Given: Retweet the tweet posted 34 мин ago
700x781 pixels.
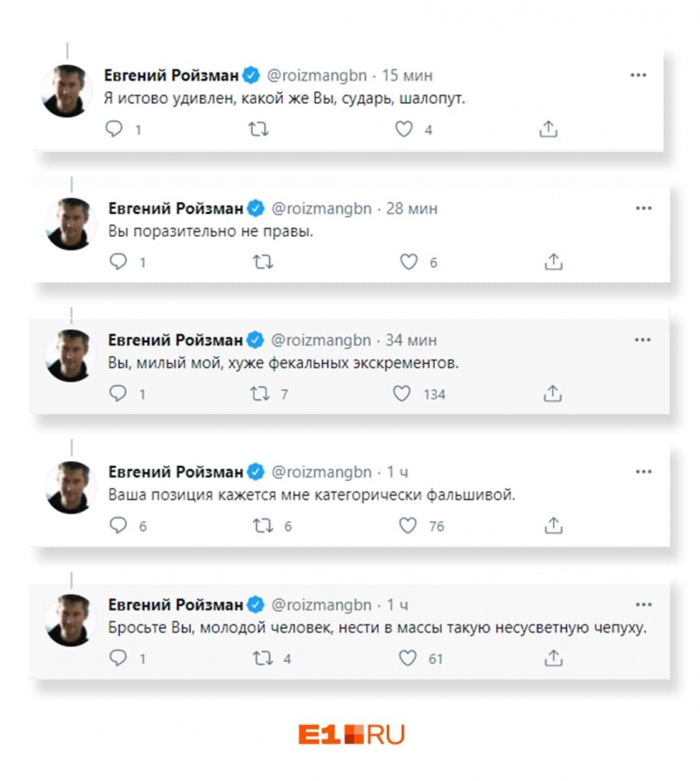Looking at the screenshot, I should pos(260,394).
